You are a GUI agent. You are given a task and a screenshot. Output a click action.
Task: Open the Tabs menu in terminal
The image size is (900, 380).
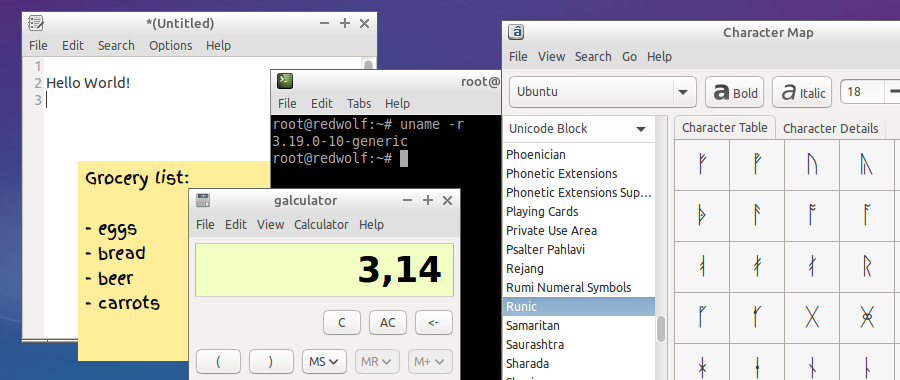point(359,103)
